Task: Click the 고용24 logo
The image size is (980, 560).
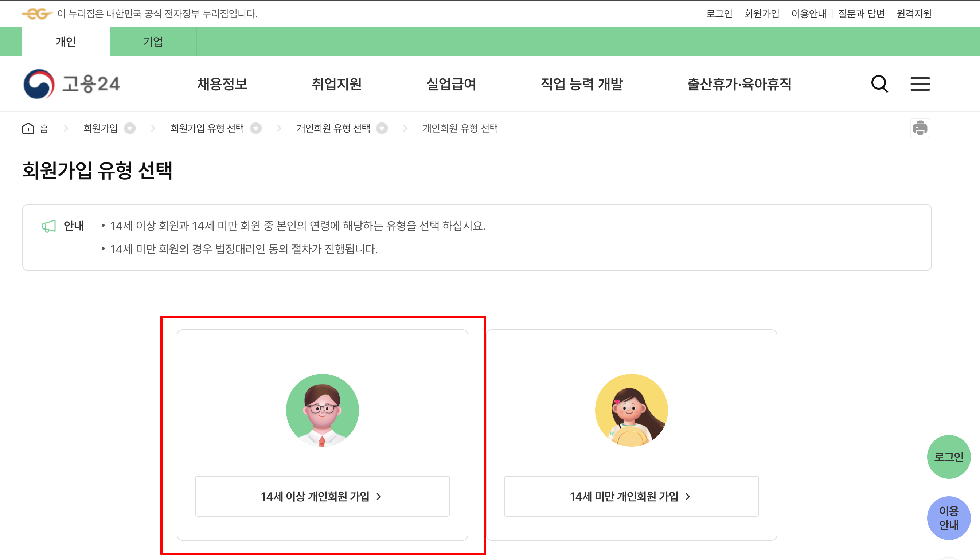Action: 72,84
